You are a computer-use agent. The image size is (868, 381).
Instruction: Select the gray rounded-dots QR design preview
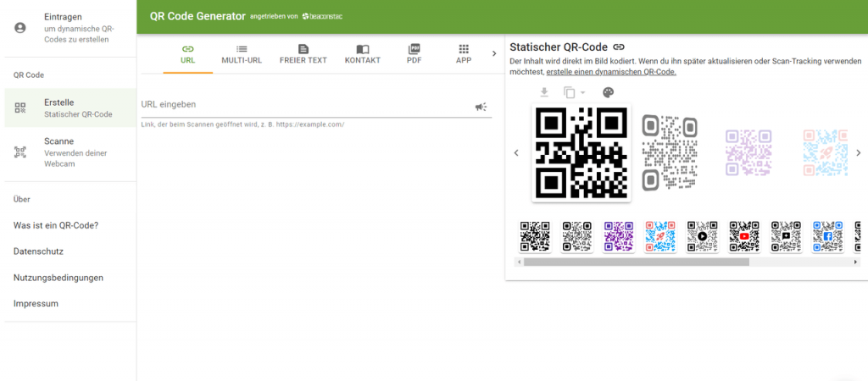click(x=670, y=152)
